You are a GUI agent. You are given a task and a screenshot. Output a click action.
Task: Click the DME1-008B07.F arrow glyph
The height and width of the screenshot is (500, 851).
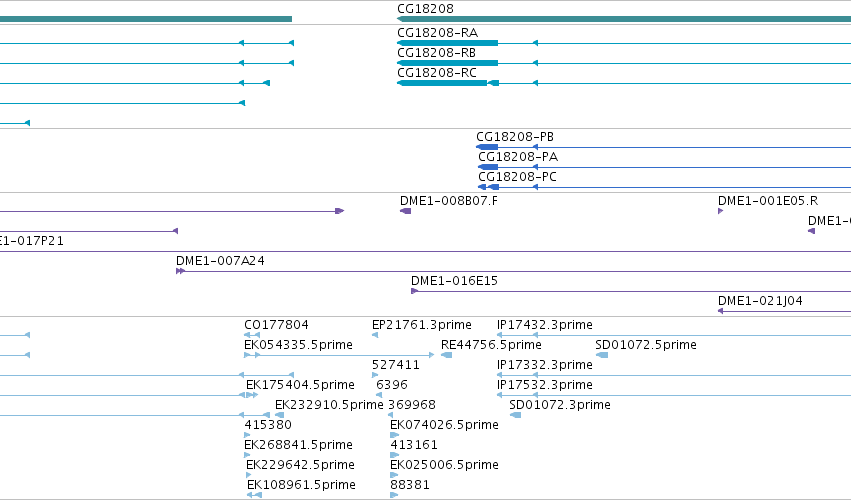pyautogui.click(x=405, y=211)
